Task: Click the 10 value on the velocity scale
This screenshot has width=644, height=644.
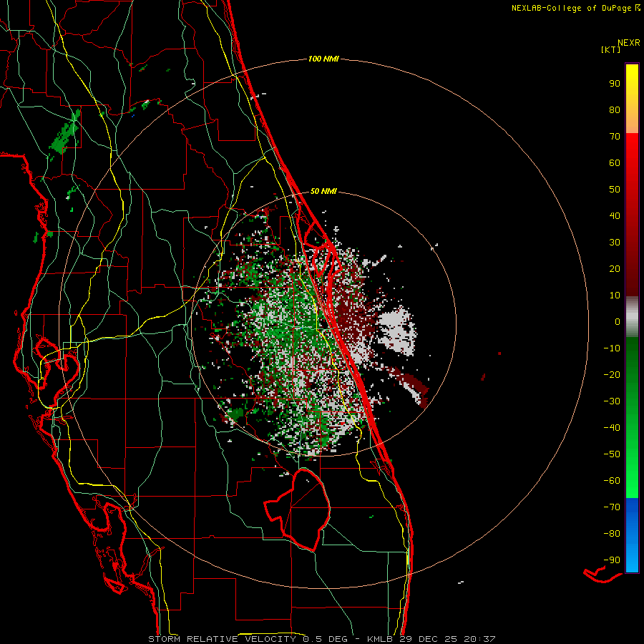Action: [615, 296]
